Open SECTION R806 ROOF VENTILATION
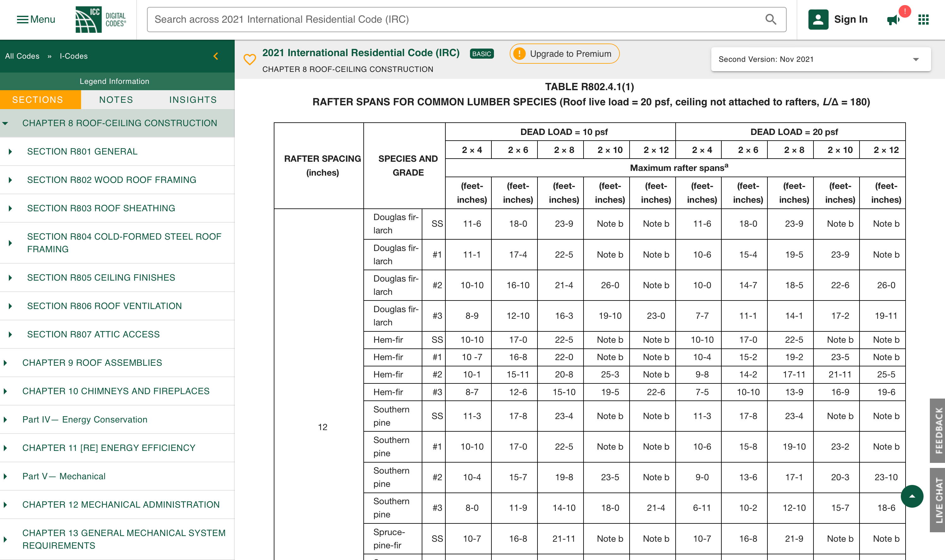 (x=104, y=306)
